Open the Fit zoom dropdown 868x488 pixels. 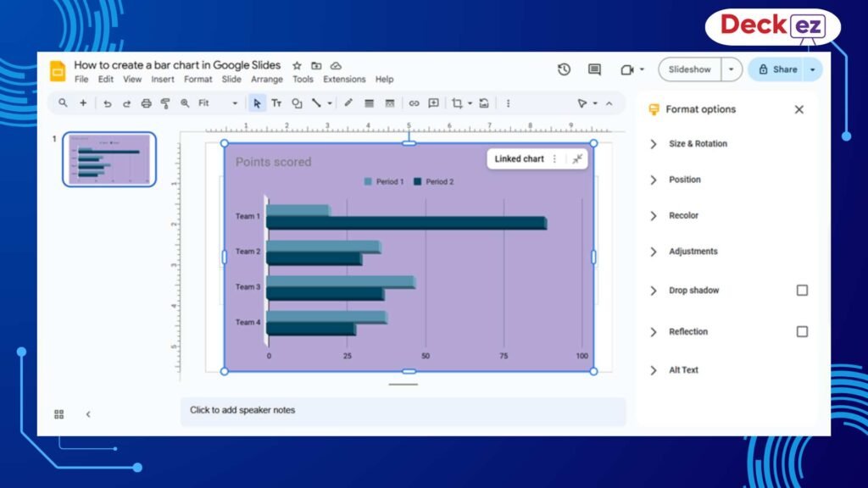click(235, 103)
